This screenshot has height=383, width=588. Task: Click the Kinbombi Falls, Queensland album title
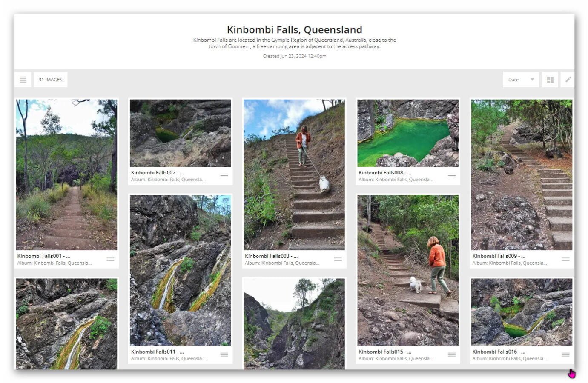tap(294, 30)
